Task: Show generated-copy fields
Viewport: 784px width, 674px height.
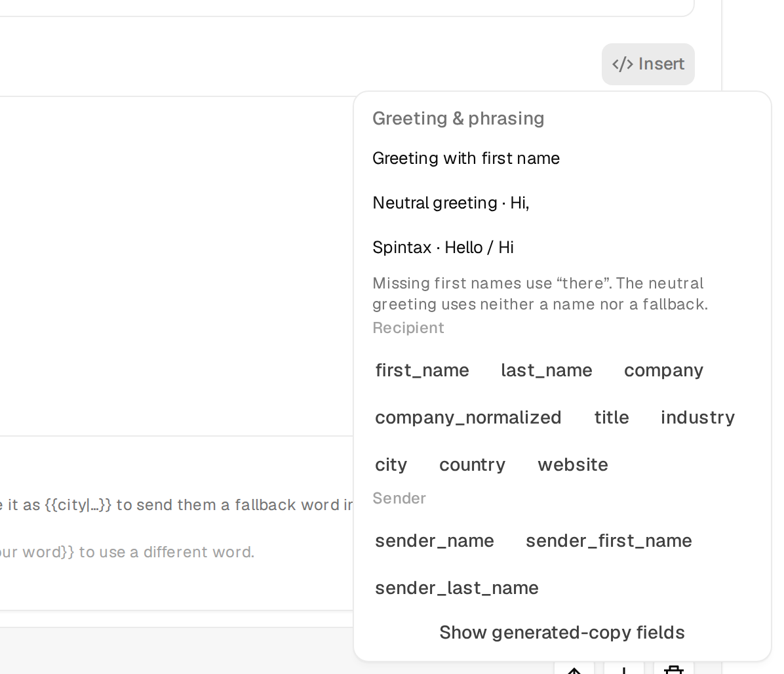Action: pos(562,633)
